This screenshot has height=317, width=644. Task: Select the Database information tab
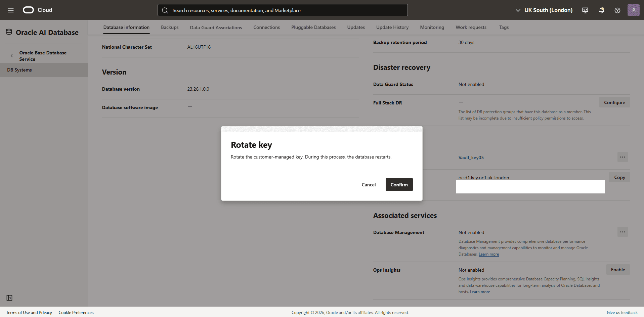[x=126, y=27]
